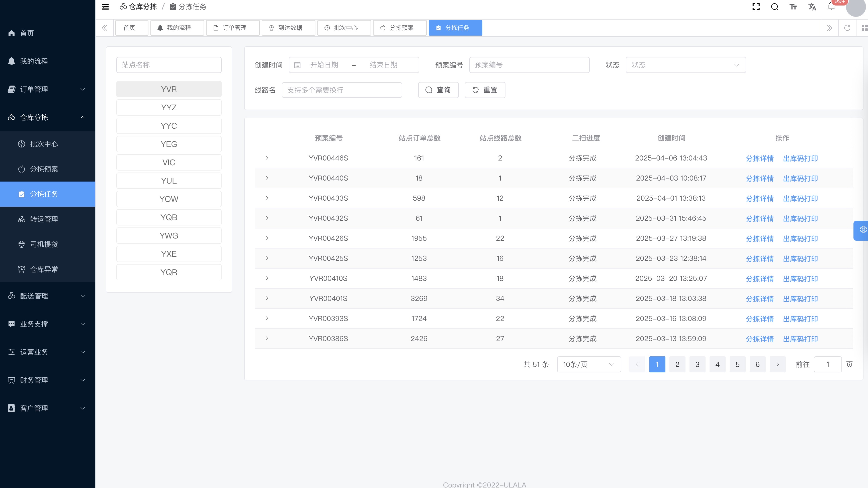
Task: Open the search magnifier in the header
Action: click(x=774, y=7)
